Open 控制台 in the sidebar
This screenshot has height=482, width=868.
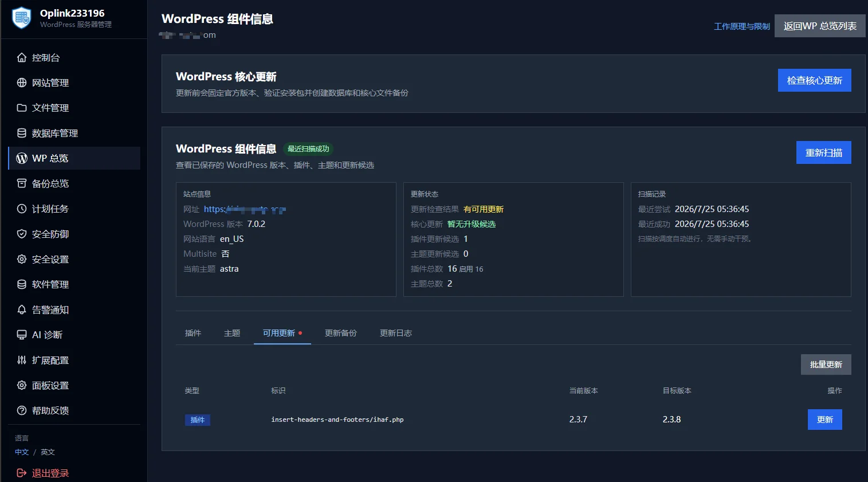pyautogui.click(x=74, y=57)
